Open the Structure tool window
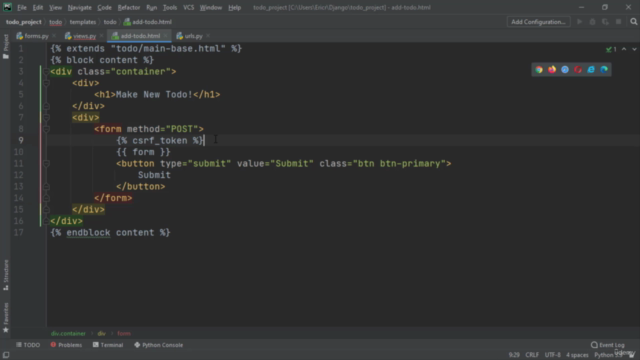This screenshot has height=360, width=640. [x=6, y=275]
